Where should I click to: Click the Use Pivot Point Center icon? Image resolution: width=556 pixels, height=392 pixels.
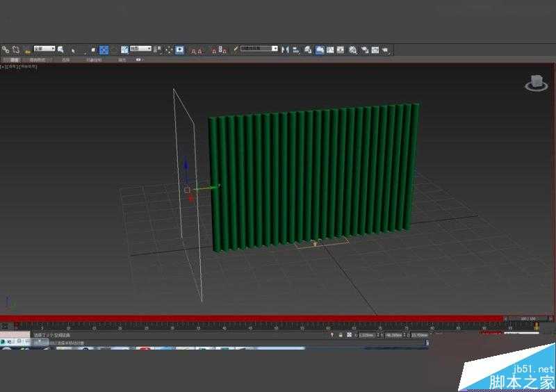(158, 49)
